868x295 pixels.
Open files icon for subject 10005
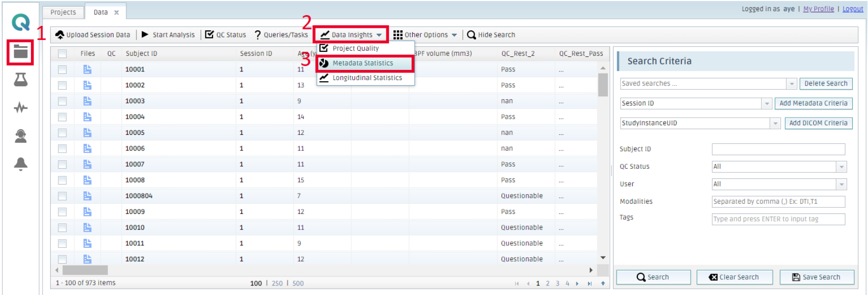click(87, 133)
